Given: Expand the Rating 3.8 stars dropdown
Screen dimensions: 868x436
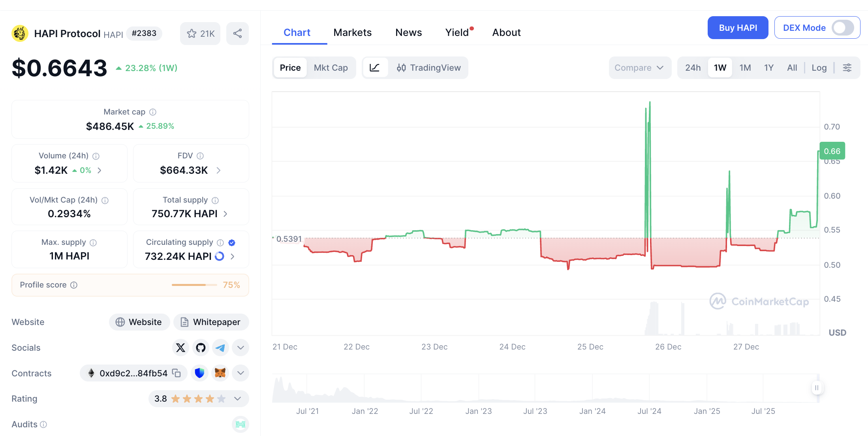Looking at the screenshot, I should [237, 398].
